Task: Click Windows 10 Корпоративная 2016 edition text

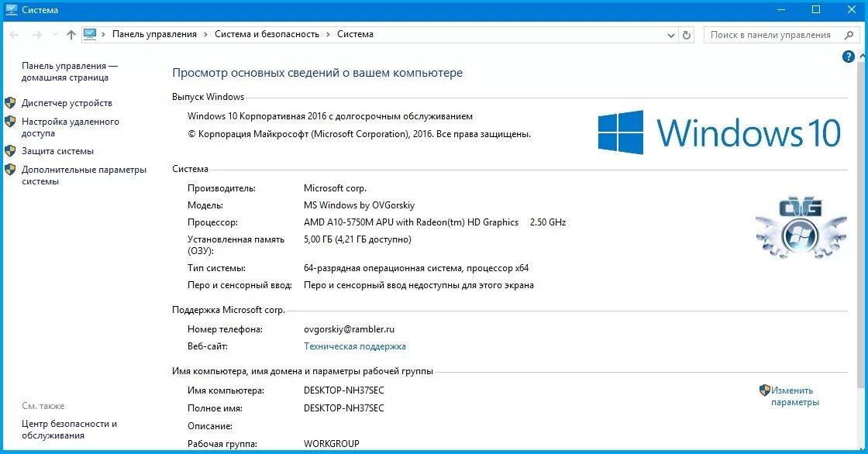Action: point(330,116)
